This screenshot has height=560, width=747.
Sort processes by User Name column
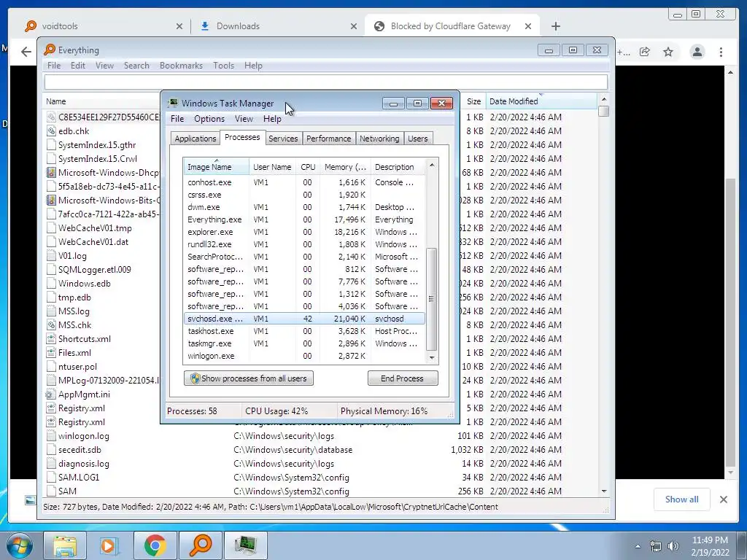coord(273,167)
